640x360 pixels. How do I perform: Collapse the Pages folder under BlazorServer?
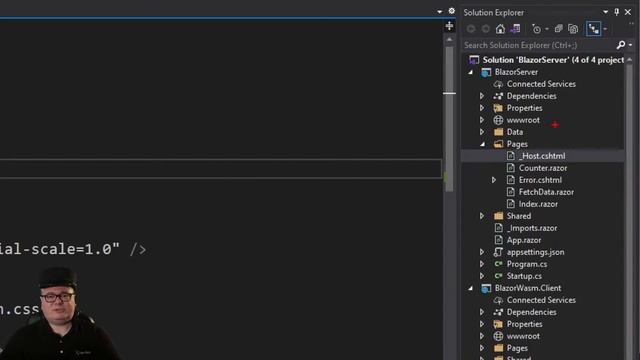[x=483, y=144]
